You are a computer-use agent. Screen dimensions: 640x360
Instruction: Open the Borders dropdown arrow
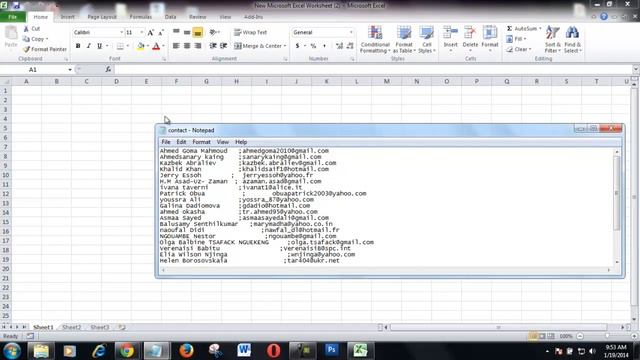128,46
